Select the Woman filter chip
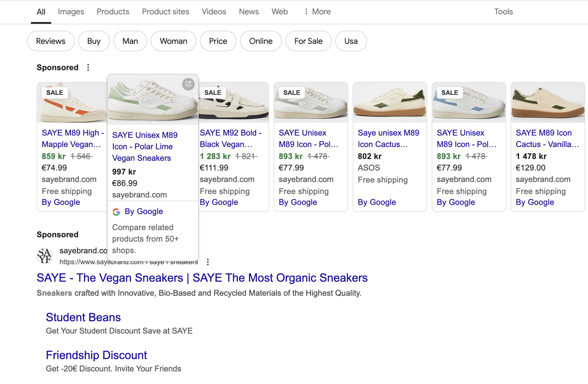Image resolution: width=588 pixels, height=384 pixels. click(x=173, y=41)
